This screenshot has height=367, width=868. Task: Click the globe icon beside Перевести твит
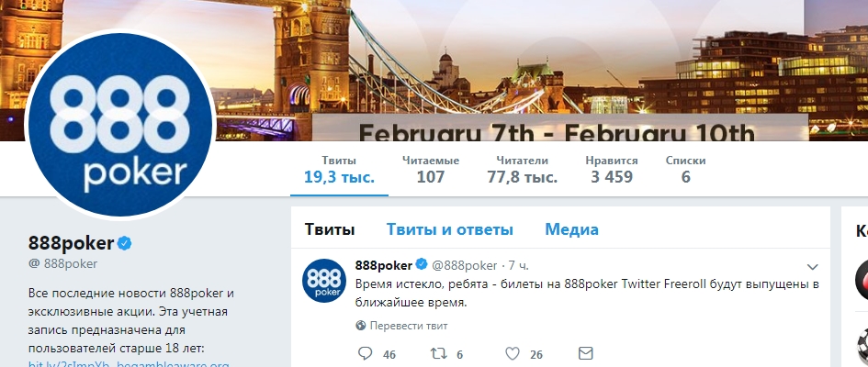click(361, 326)
